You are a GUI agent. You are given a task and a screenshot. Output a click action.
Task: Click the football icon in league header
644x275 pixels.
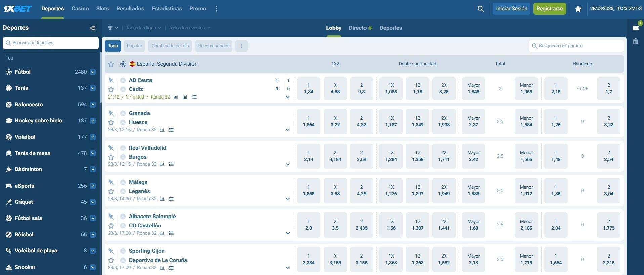(x=123, y=64)
